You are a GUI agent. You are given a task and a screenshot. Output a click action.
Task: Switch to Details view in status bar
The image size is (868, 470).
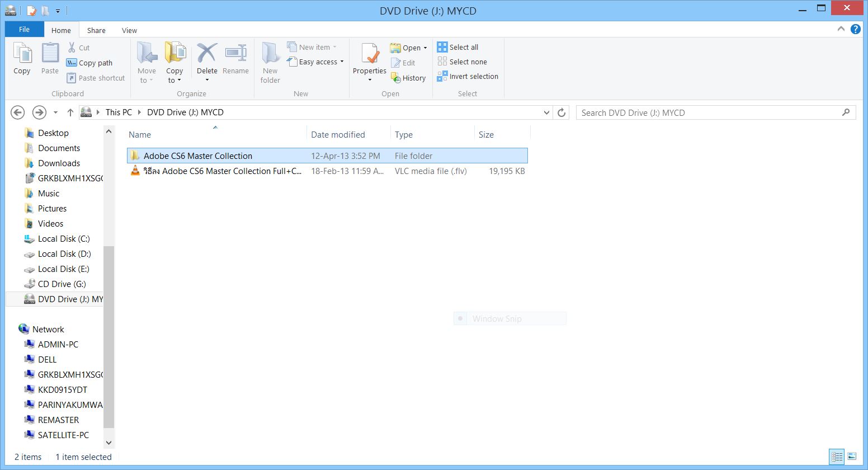coord(837,457)
